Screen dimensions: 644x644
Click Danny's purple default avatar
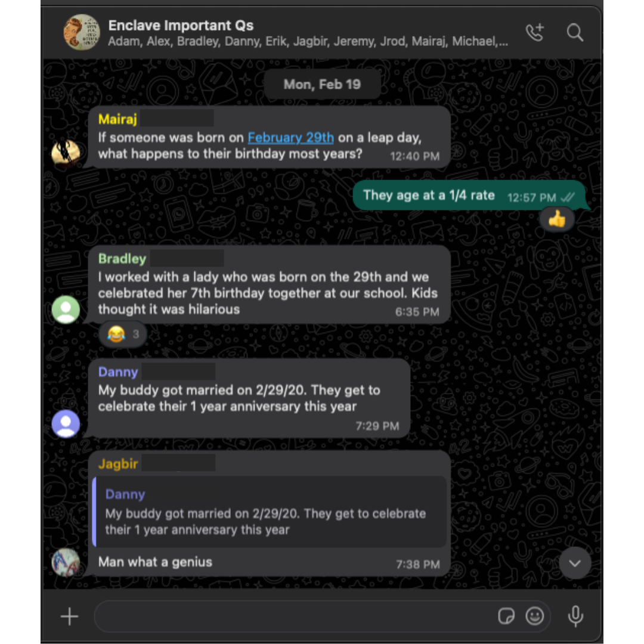coord(66,423)
